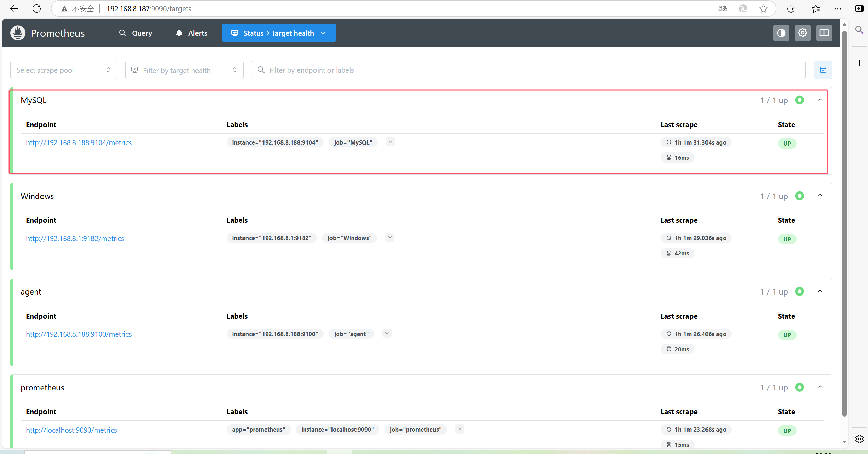Viewport: 868px width, 454px height.
Task: Open the MySQL 9104 metrics link
Action: click(x=79, y=143)
